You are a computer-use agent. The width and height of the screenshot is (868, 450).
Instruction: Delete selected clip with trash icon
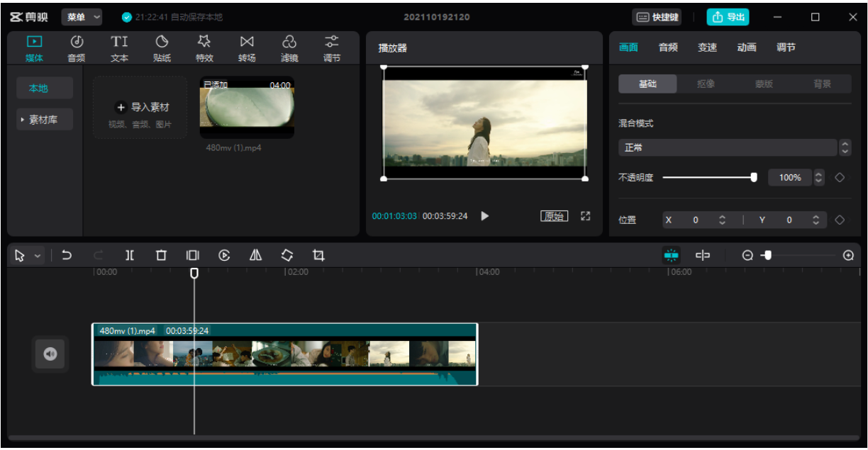[161, 256]
